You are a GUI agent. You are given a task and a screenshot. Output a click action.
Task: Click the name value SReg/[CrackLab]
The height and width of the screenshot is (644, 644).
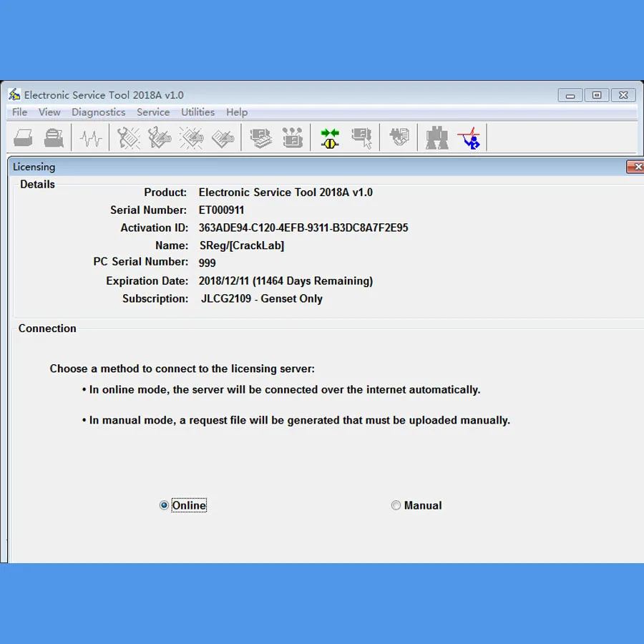click(x=242, y=245)
